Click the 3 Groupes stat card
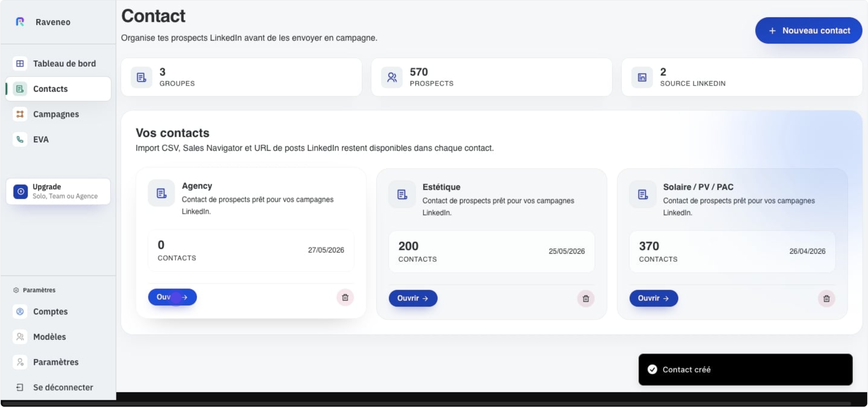 241,77
